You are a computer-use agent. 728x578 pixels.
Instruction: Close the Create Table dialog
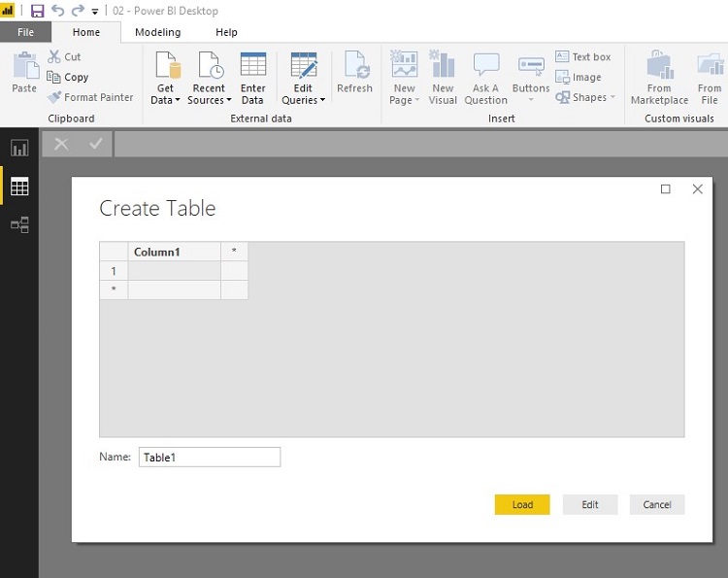coord(697,189)
